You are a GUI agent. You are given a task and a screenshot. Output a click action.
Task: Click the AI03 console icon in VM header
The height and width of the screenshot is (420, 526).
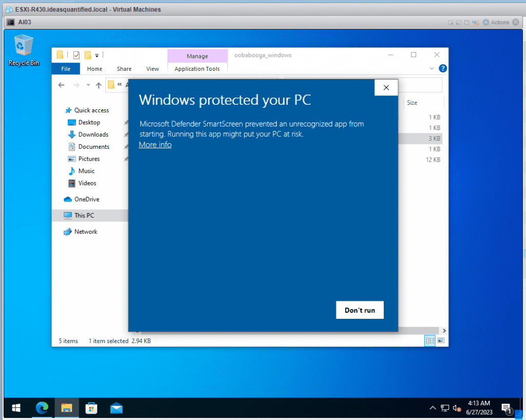(x=11, y=22)
